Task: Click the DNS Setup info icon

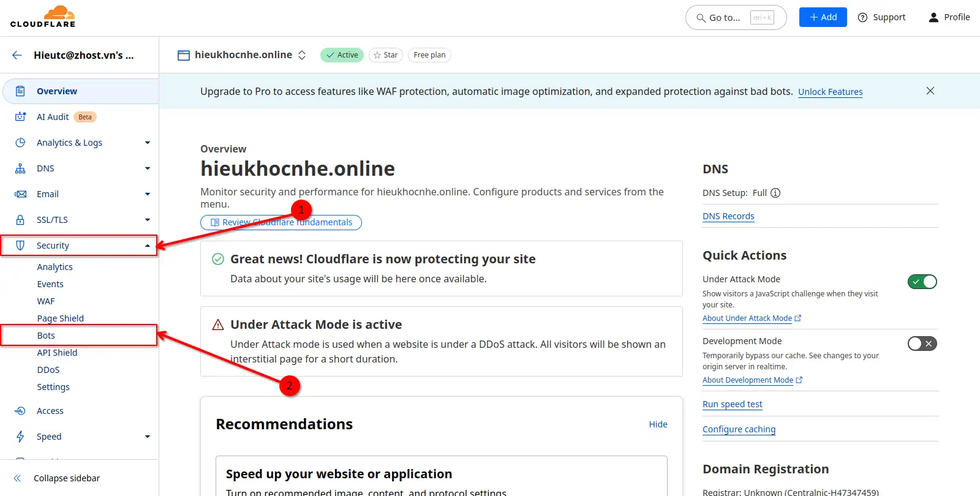Action: point(775,193)
